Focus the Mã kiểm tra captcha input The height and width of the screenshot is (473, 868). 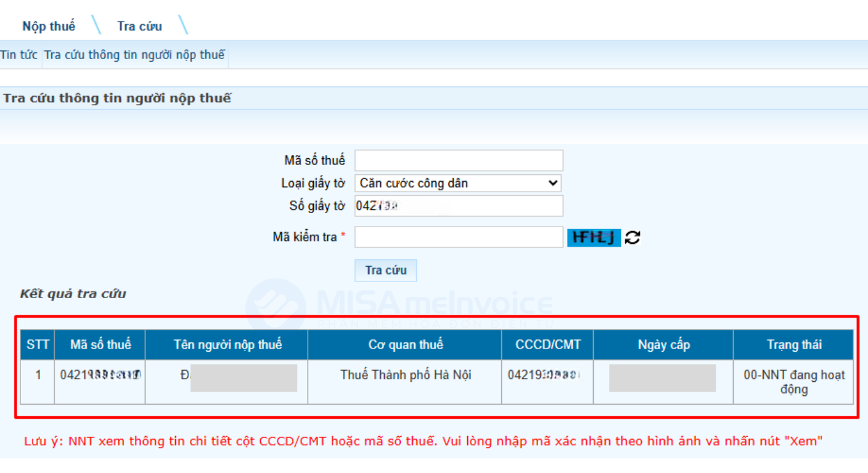[x=458, y=237]
